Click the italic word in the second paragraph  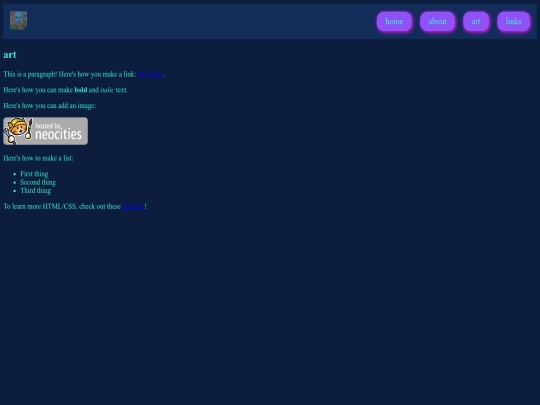[107, 90]
